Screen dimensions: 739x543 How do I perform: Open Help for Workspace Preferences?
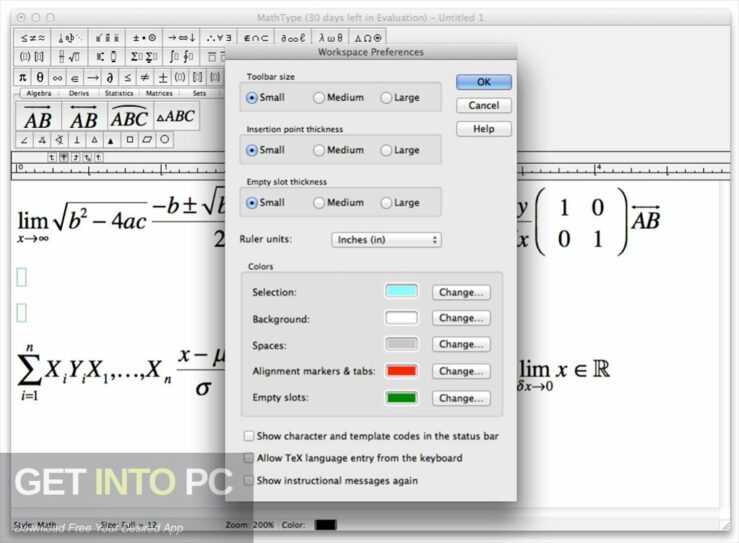[484, 129]
